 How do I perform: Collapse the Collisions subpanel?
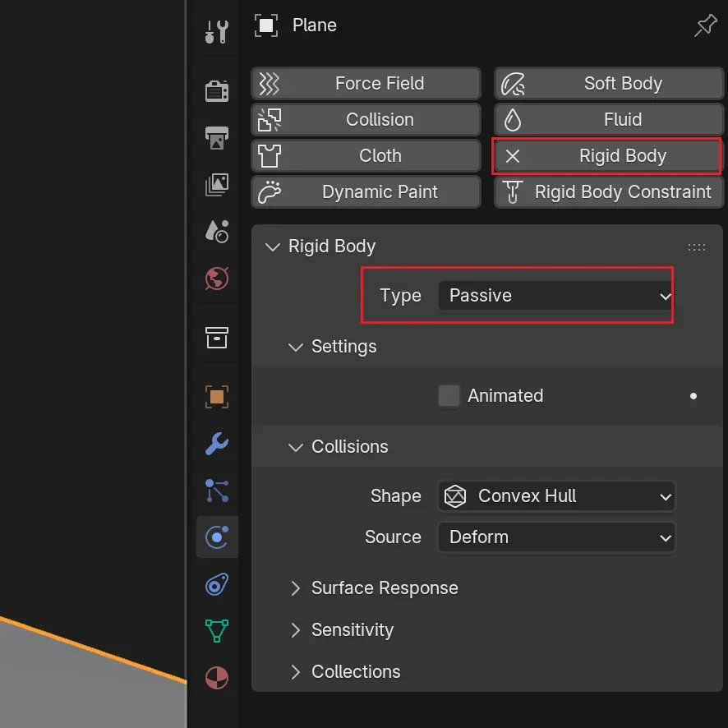(x=296, y=447)
